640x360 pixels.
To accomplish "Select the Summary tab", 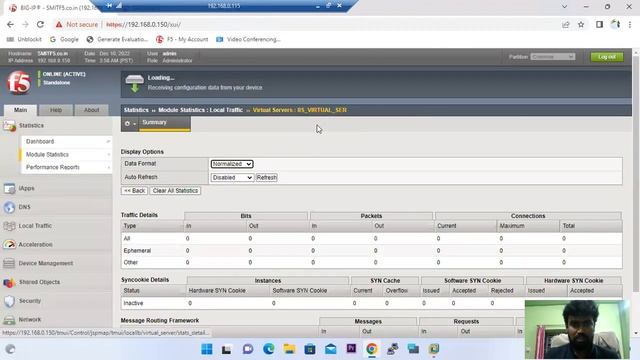I will click(x=164, y=123).
